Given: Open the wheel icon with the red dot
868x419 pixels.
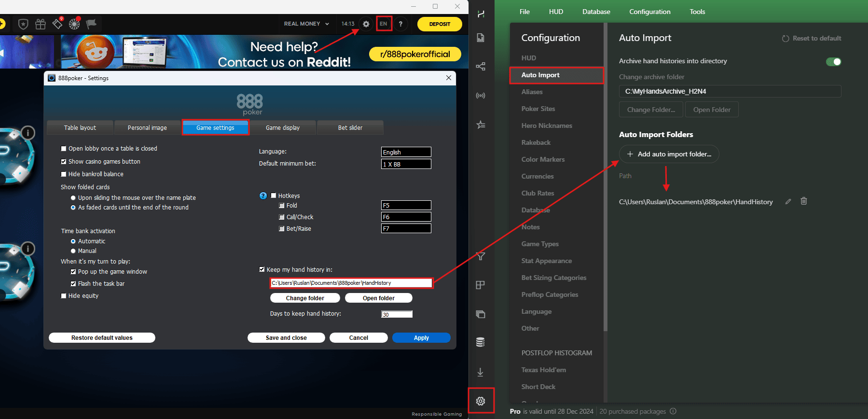Looking at the screenshot, I should click(x=74, y=24).
